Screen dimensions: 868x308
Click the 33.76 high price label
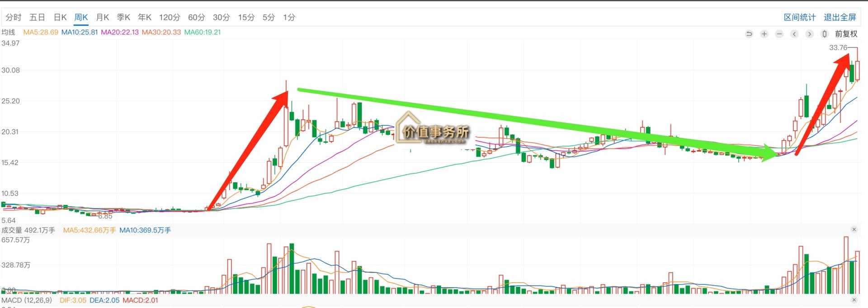838,47
